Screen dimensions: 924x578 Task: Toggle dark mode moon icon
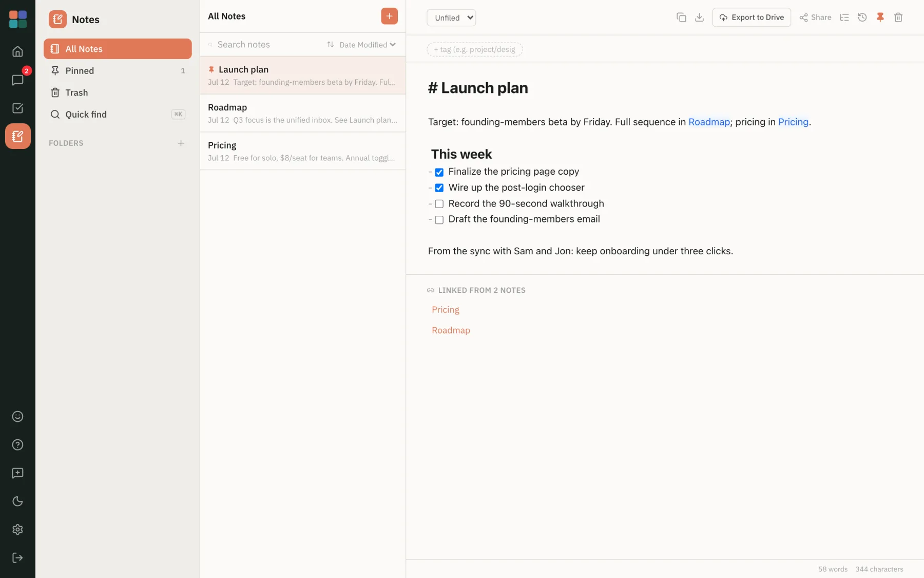(17, 501)
